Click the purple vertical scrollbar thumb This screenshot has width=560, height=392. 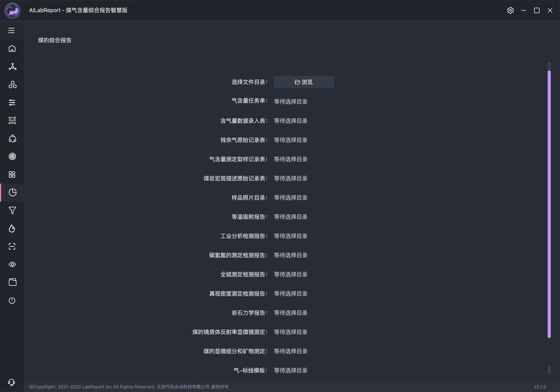coord(549,204)
